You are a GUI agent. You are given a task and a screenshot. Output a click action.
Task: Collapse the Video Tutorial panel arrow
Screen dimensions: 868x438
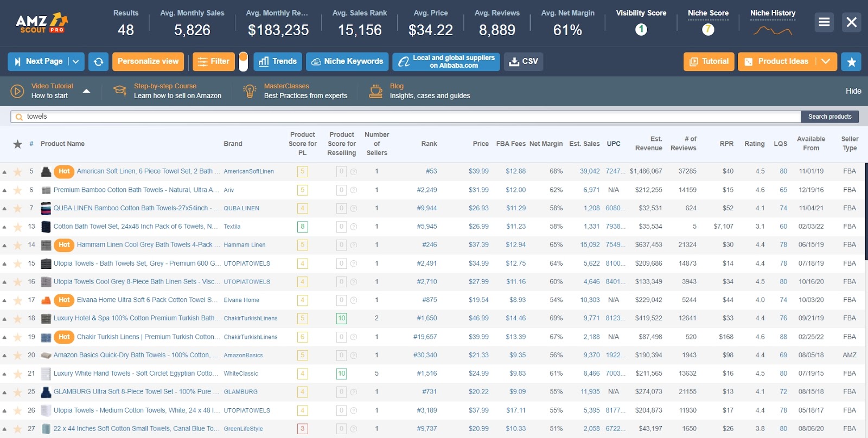tap(86, 91)
